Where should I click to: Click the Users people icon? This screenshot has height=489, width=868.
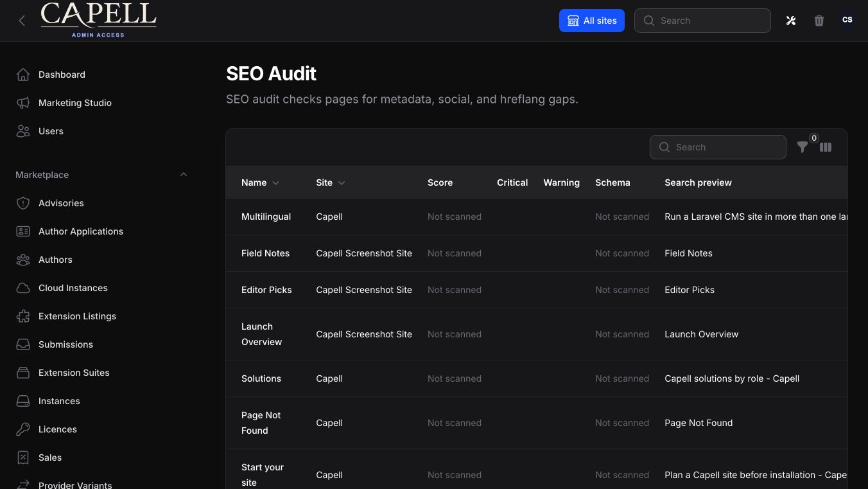tap(23, 131)
